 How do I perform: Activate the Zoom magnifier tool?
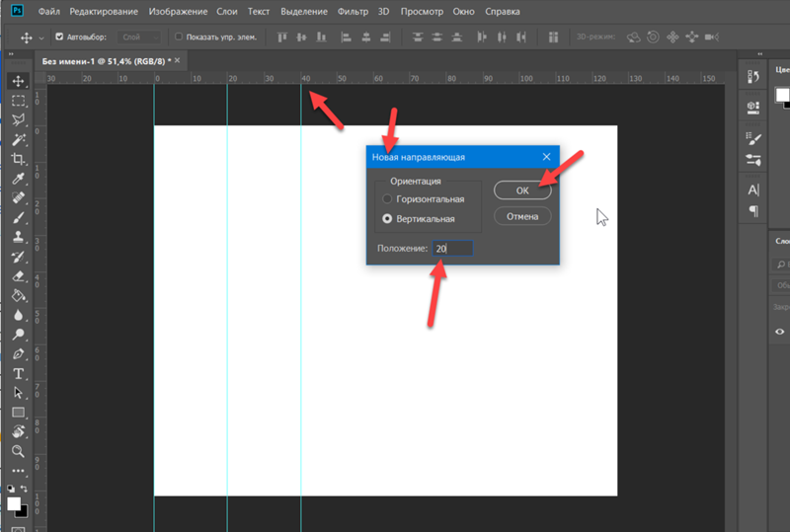pyautogui.click(x=18, y=451)
